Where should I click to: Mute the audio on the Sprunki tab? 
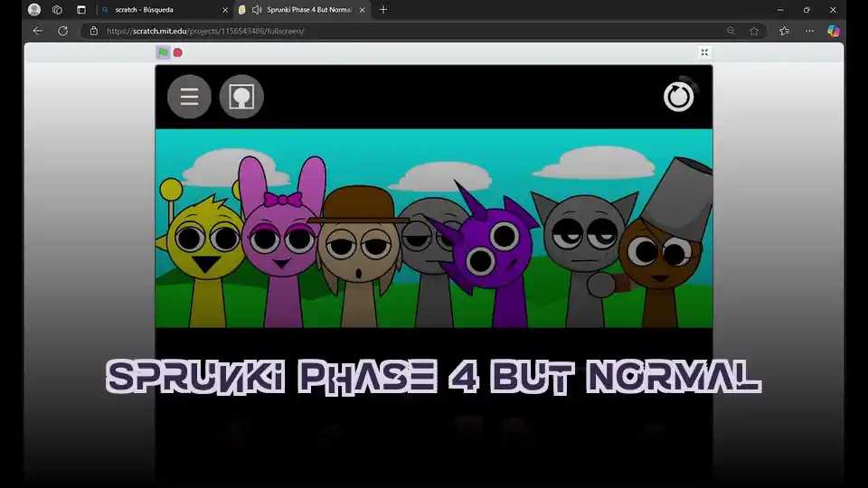(x=257, y=10)
